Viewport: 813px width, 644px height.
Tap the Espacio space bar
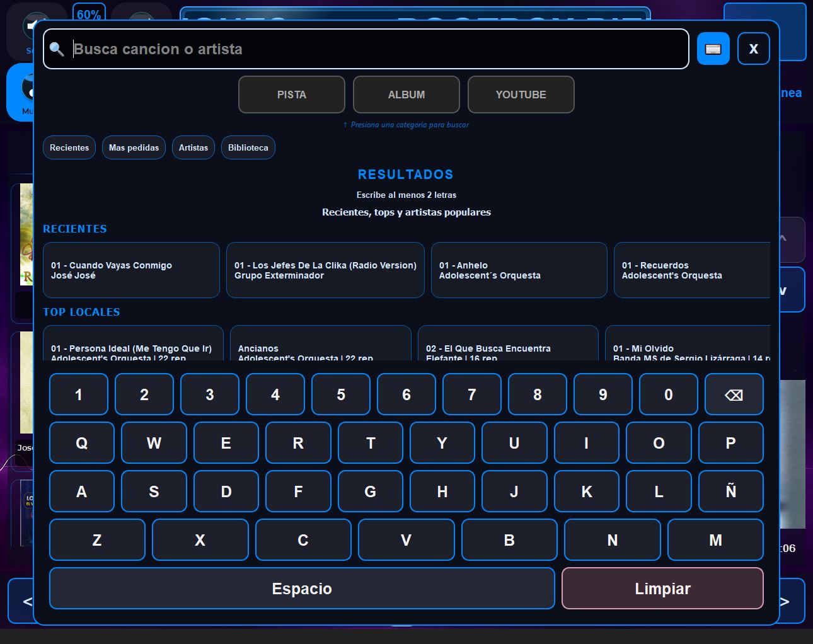coord(302,589)
